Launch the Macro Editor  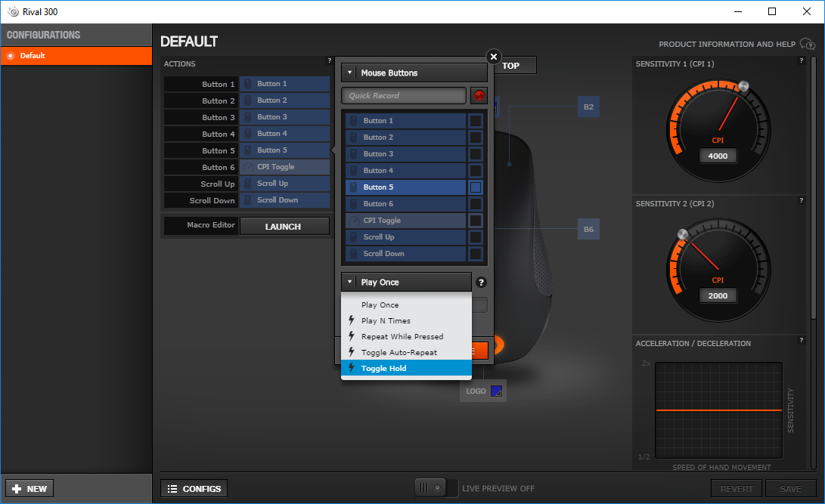[x=284, y=227]
